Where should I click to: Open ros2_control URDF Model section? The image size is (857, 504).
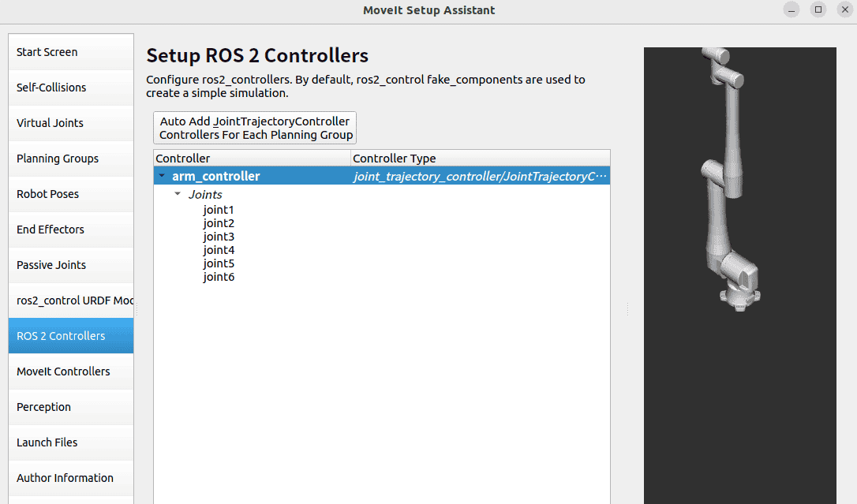pyautogui.click(x=71, y=301)
